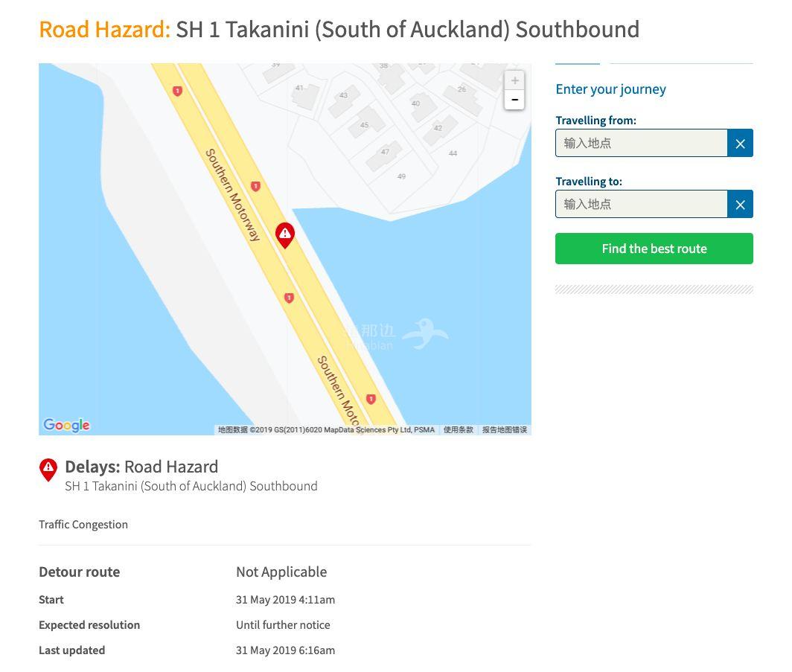
Task: Select the bottom-most SH 1 shield on the map
Action: (371, 400)
